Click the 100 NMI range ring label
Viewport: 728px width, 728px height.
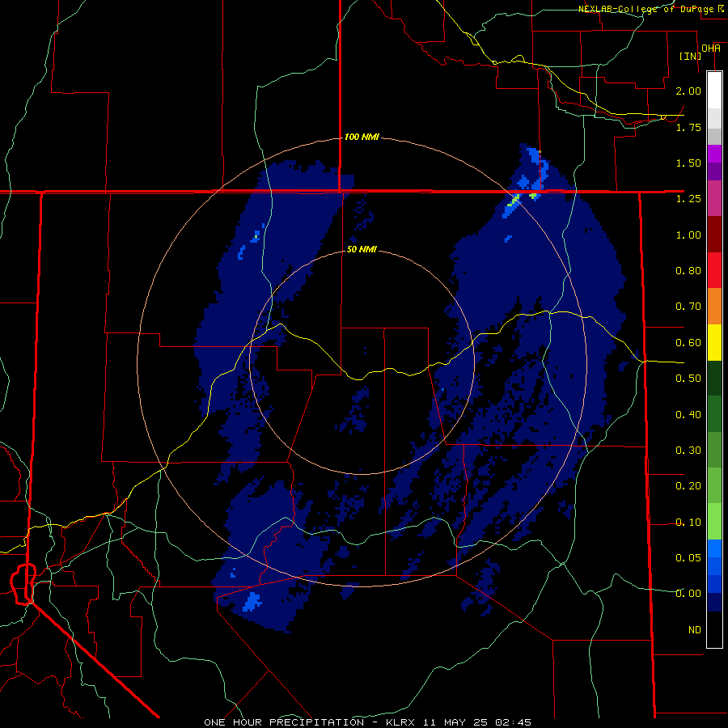click(x=362, y=137)
